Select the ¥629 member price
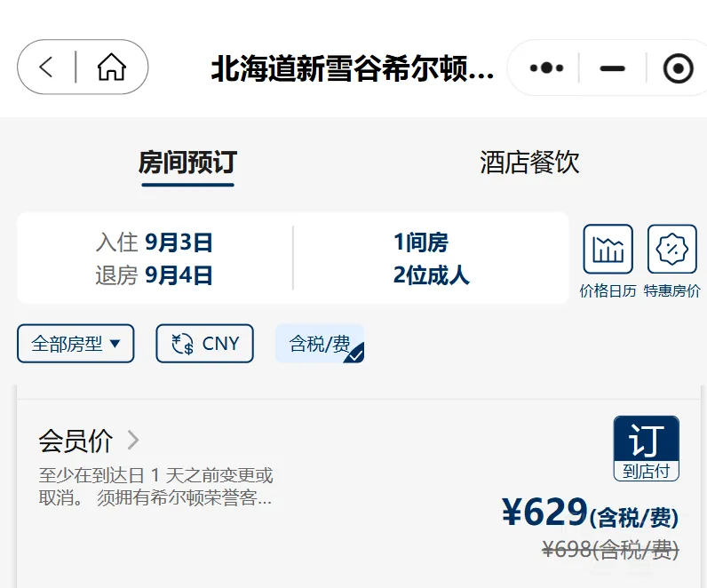The width and height of the screenshot is (707, 588). tap(591, 513)
